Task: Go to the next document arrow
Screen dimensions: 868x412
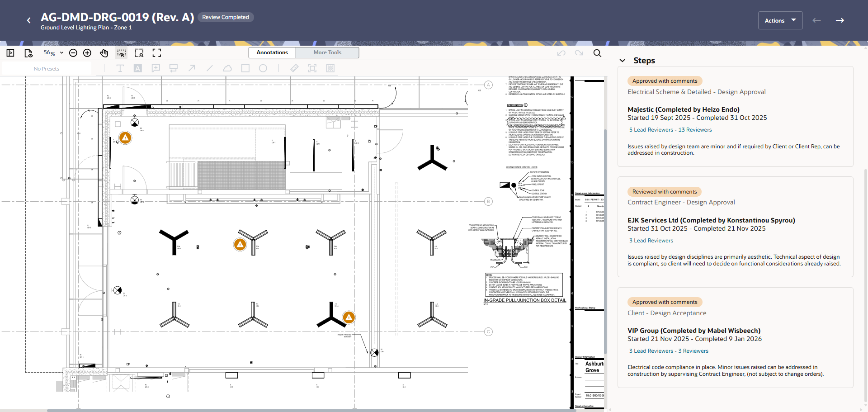Action: point(840,20)
